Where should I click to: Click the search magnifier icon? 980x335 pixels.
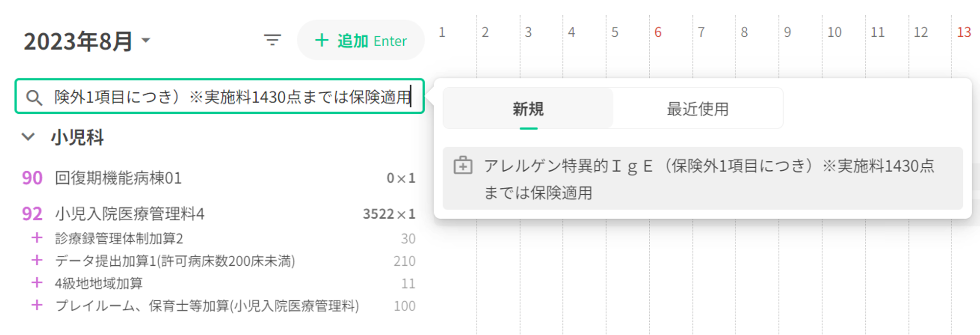34,98
